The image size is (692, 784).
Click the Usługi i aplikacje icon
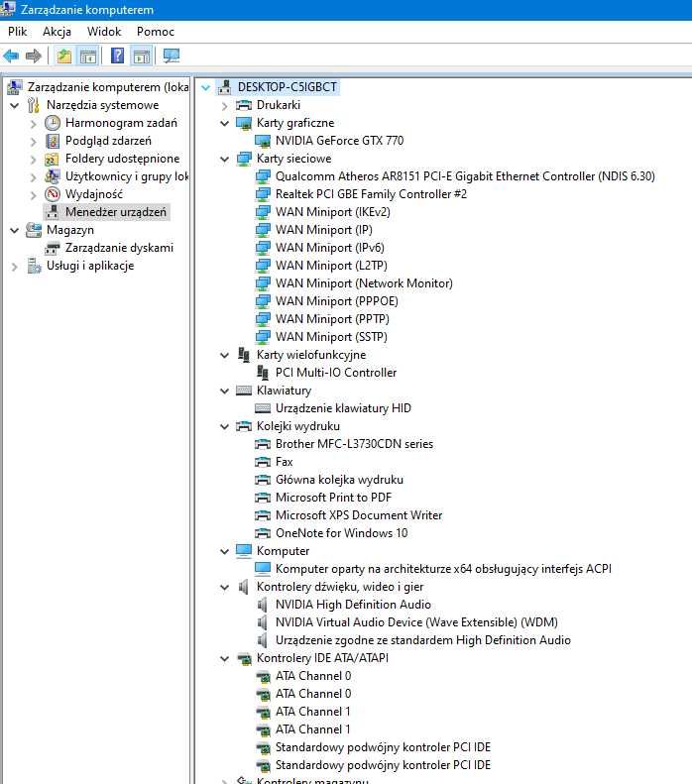click(34, 266)
